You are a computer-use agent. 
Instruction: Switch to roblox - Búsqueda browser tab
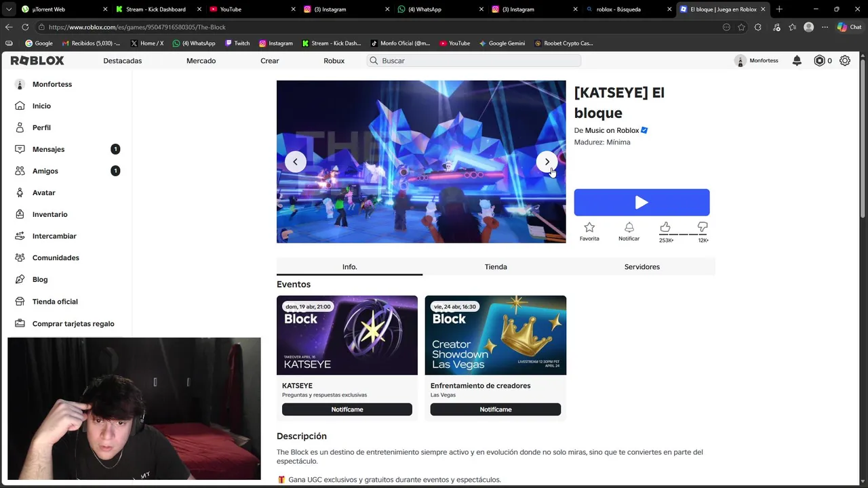[x=628, y=9]
